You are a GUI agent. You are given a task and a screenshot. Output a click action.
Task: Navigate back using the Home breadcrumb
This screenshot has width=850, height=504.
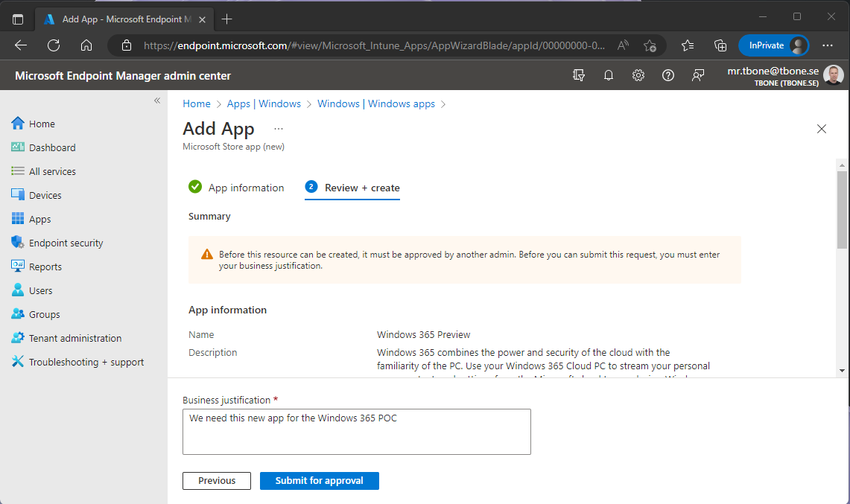[196, 103]
